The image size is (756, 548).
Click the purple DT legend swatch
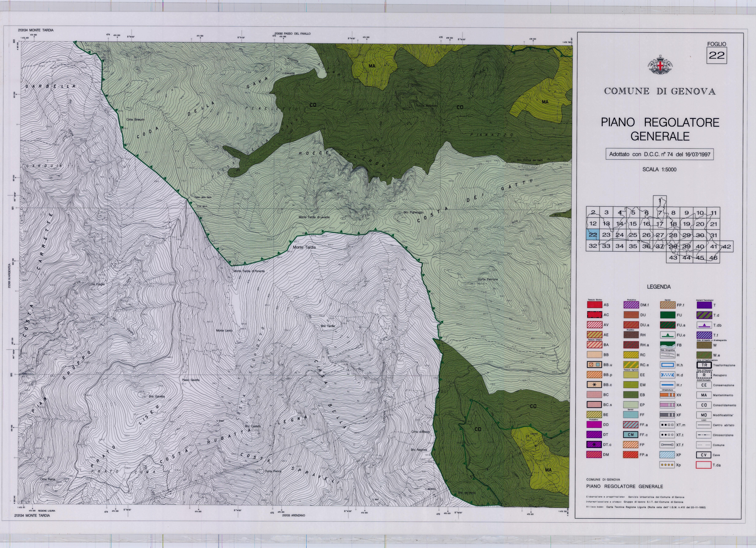coord(594,435)
